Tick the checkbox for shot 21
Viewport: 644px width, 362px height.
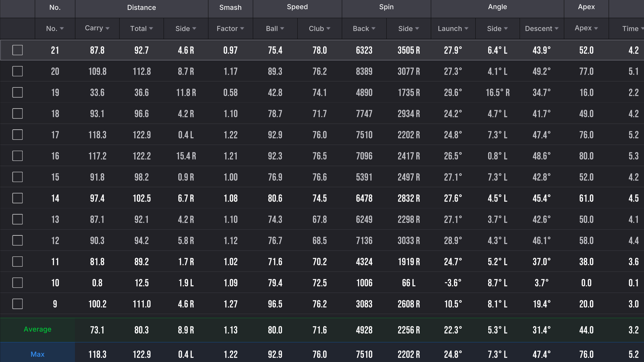[x=17, y=50]
